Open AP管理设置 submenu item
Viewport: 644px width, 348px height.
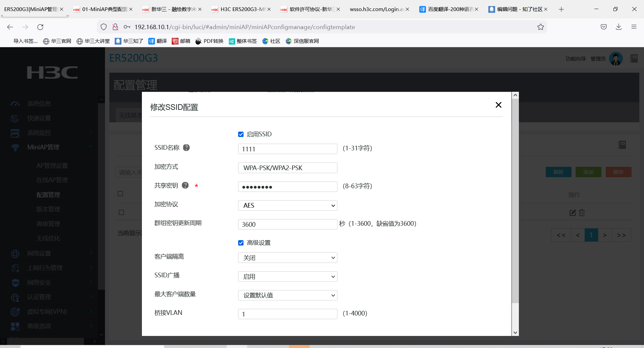tap(52, 166)
